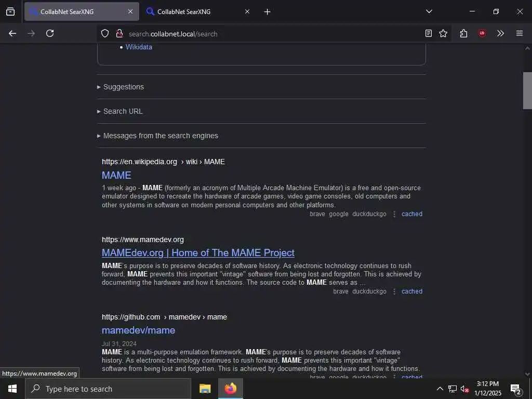The height and width of the screenshot is (399, 532).
Task: Click brave engine label on Wikipedia result
Action: (317, 214)
